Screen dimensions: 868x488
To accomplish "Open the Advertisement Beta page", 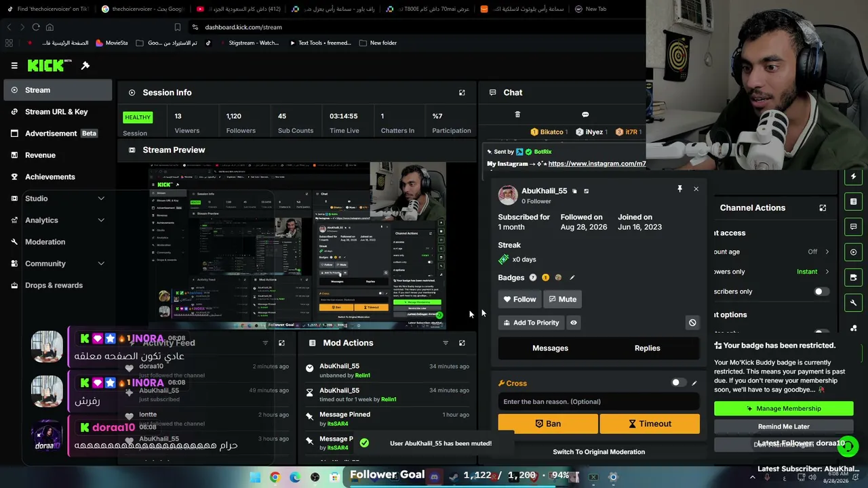I will [x=58, y=134].
